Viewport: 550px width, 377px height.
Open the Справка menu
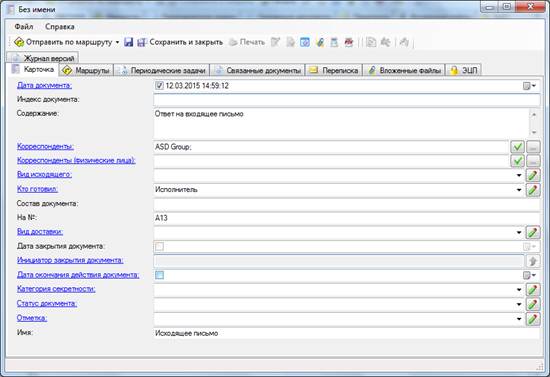click(60, 27)
